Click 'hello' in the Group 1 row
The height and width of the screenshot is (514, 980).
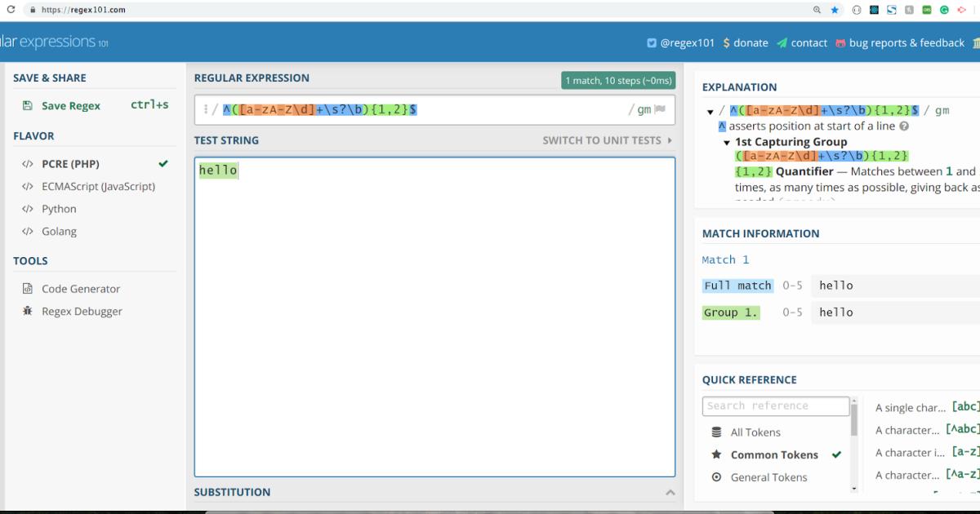pos(836,312)
